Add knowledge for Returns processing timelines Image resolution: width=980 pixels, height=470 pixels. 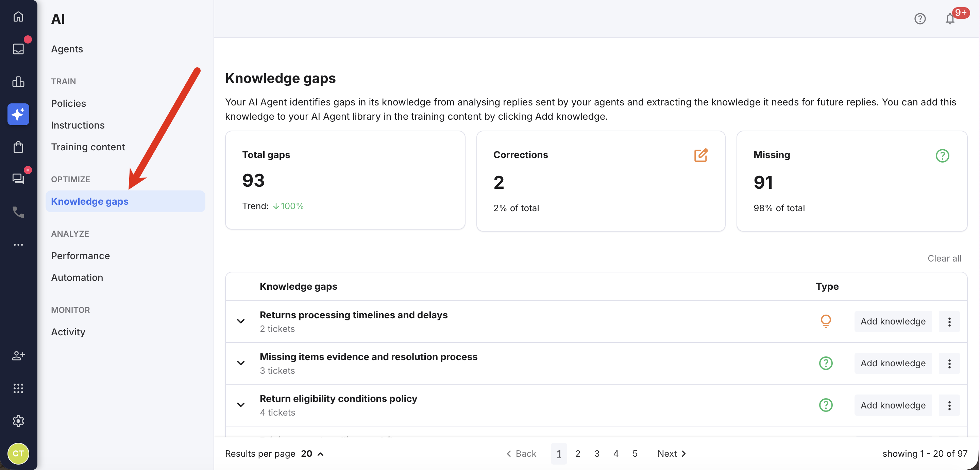pos(893,321)
